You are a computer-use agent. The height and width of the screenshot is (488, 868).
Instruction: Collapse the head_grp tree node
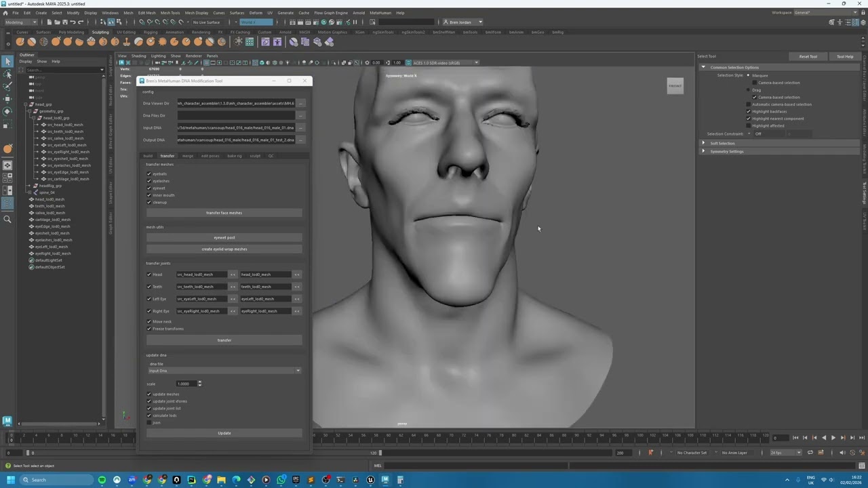point(26,105)
